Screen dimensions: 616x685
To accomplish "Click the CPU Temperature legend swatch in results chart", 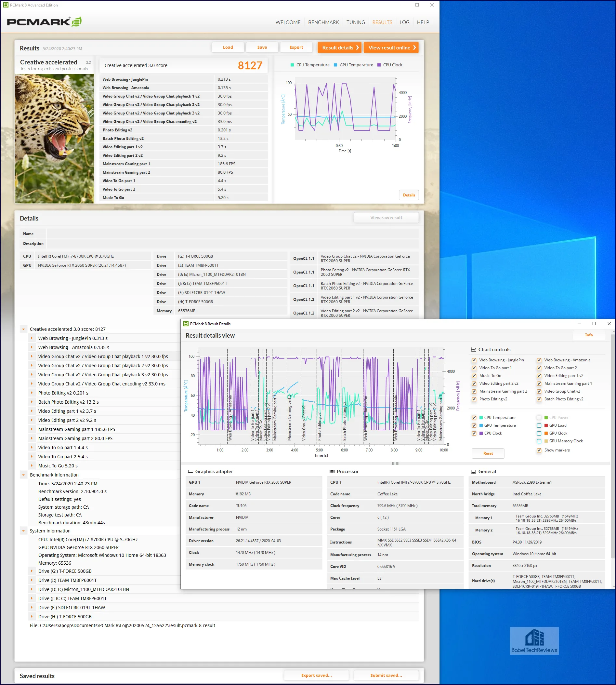I will [x=292, y=65].
